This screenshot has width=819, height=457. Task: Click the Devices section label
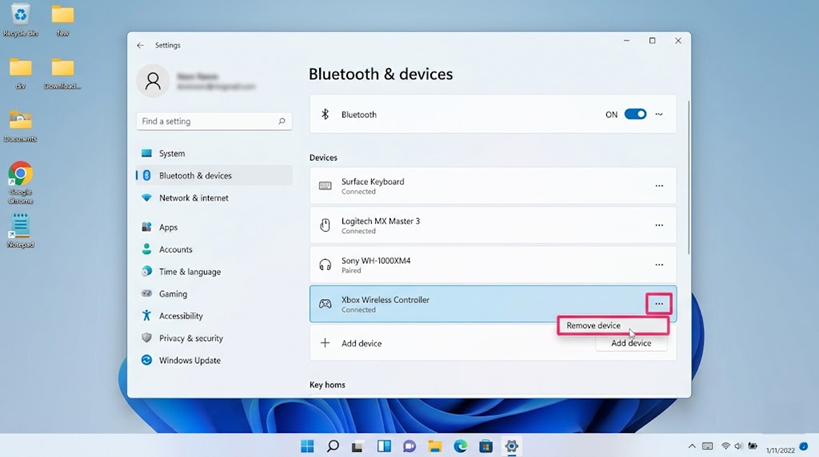323,158
